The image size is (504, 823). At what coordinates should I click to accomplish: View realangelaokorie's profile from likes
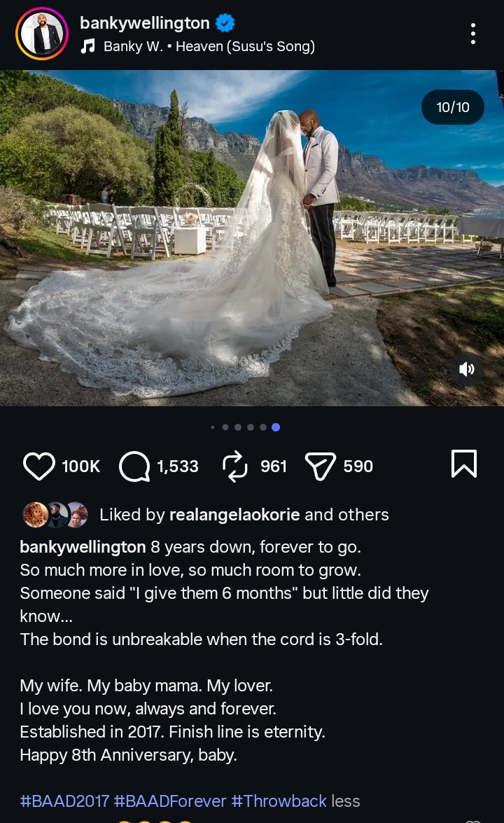point(234,514)
